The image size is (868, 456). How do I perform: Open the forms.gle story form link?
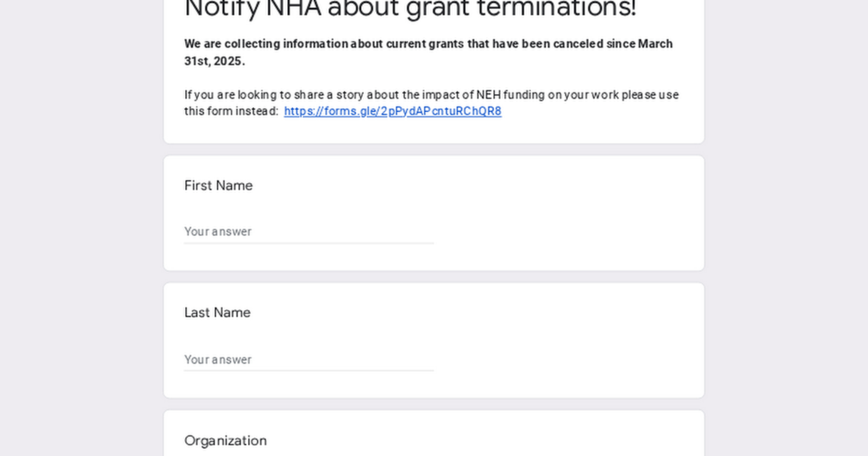pyautogui.click(x=392, y=111)
